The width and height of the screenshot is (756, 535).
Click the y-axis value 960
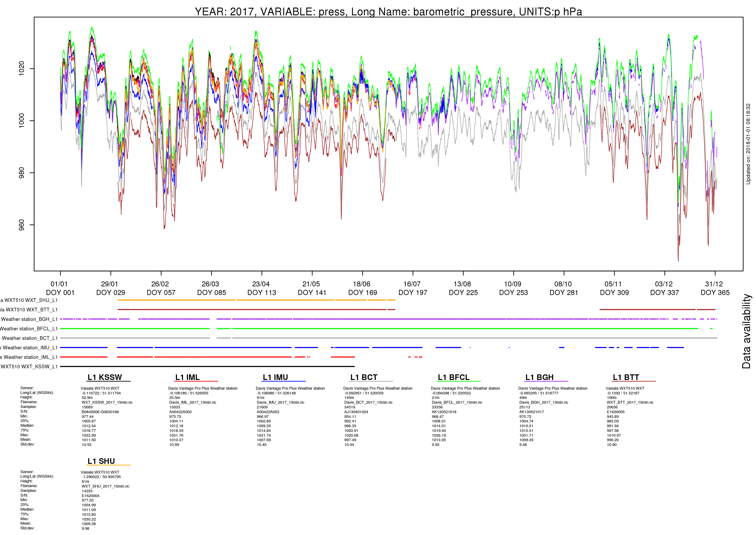(21, 225)
